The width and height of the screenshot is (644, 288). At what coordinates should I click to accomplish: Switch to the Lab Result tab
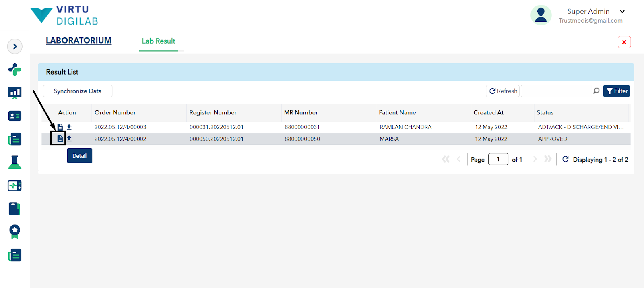click(x=159, y=41)
